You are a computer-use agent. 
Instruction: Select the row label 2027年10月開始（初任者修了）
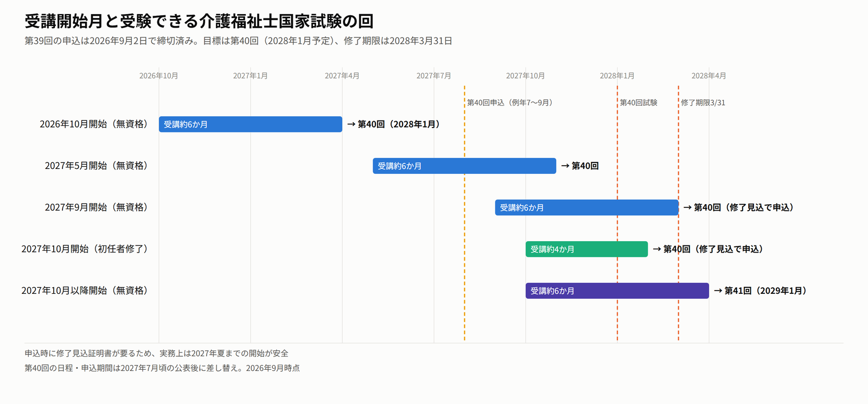[85, 249]
